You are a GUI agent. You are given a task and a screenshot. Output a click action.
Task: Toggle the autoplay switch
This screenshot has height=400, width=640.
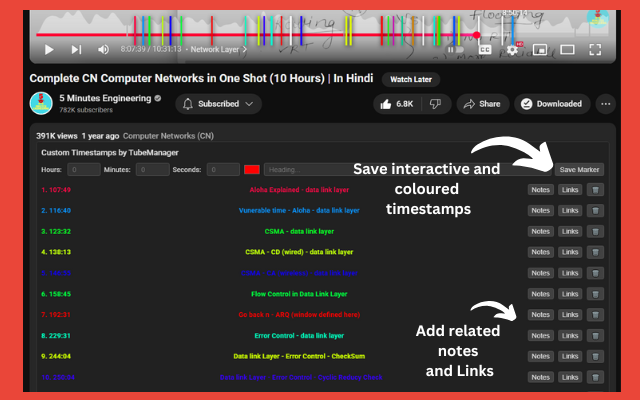tap(456, 50)
